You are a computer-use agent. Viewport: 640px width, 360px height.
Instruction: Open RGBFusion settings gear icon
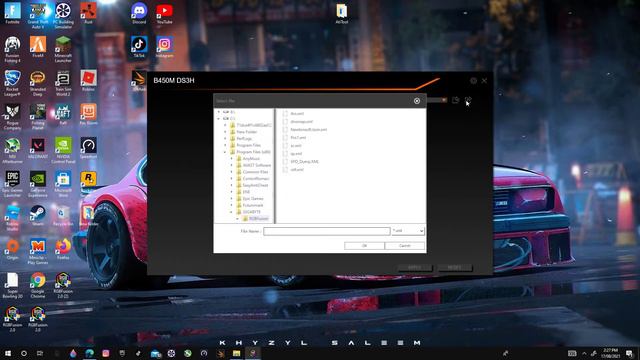473,81
